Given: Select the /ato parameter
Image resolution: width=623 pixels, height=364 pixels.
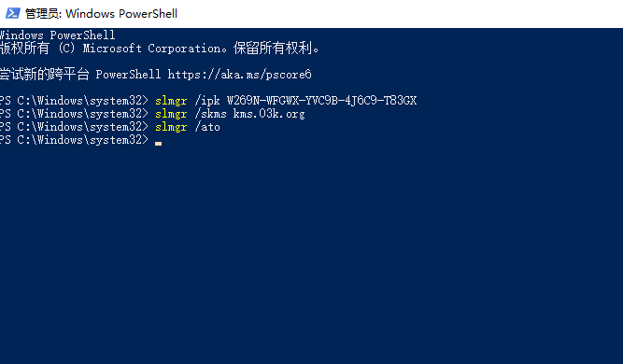Looking at the screenshot, I should click(x=207, y=127).
